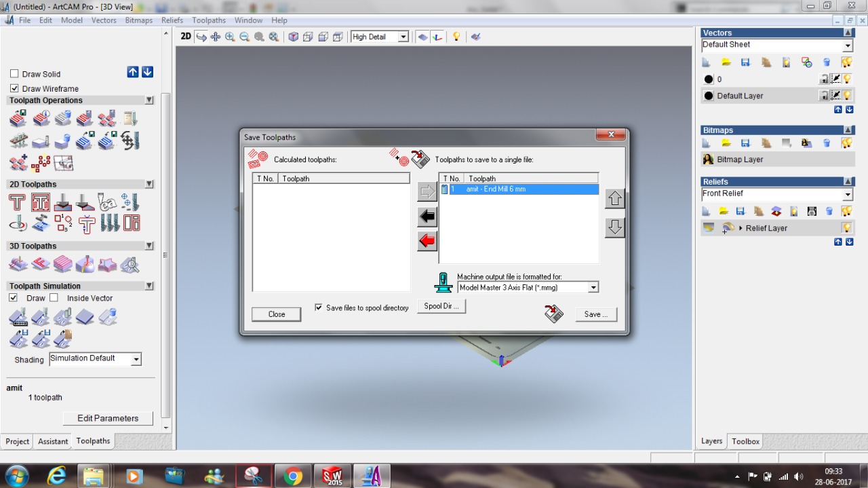Viewport: 868px width, 488px height.
Task: Select the amit - End Mill 6 mm row
Action: [519, 189]
